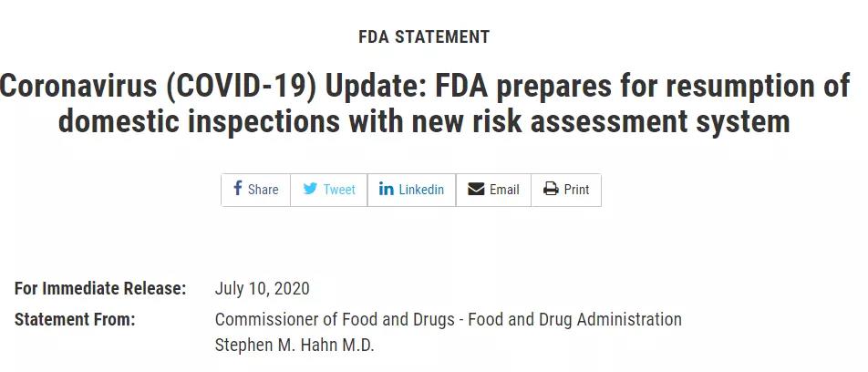Image resolution: width=868 pixels, height=372 pixels.
Task: Select the Tweet text link
Action: click(339, 190)
